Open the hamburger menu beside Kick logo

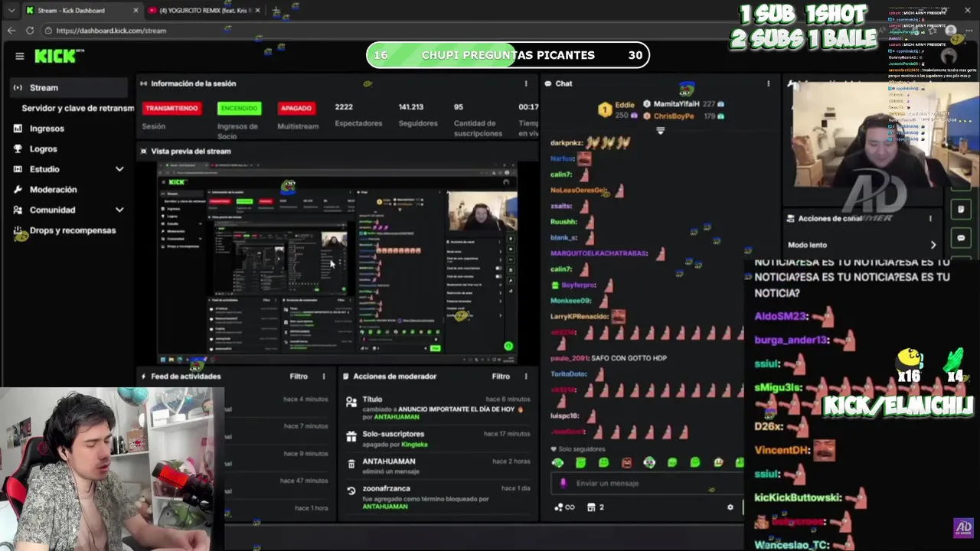click(19, 56)
